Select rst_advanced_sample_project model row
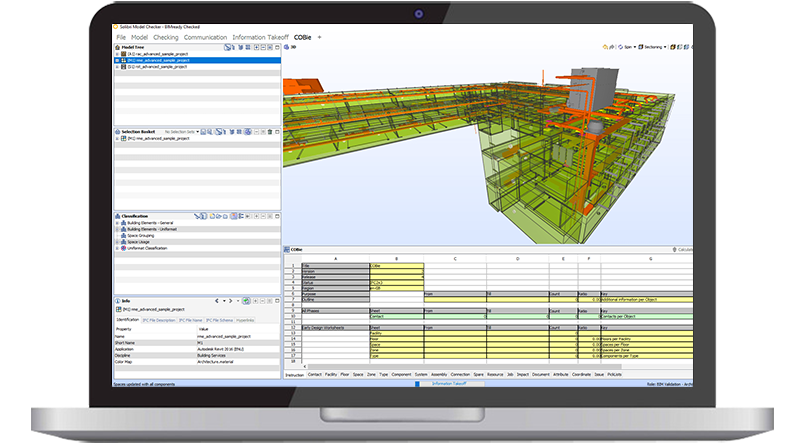This screenshot has width=803, height=446. (197, 67)
